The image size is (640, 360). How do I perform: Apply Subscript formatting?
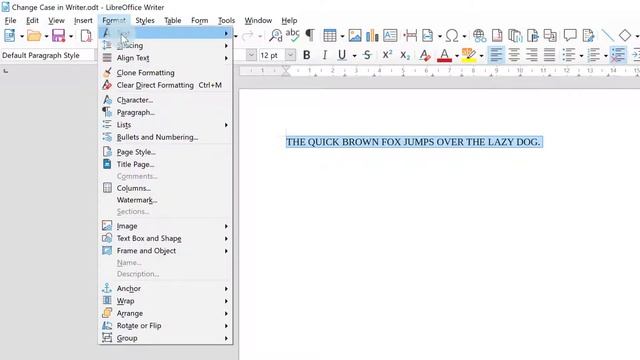[x=404, y=55]
